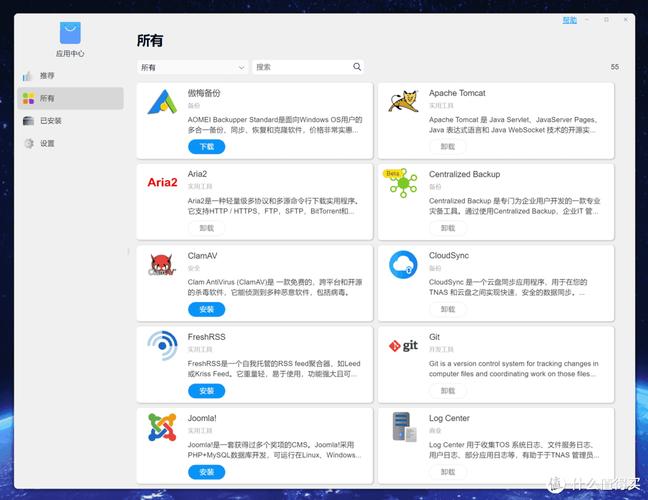Click the App Center shopping bag icon
The width and height of the screenshot is (648, 500).
[x=70, y=33]
